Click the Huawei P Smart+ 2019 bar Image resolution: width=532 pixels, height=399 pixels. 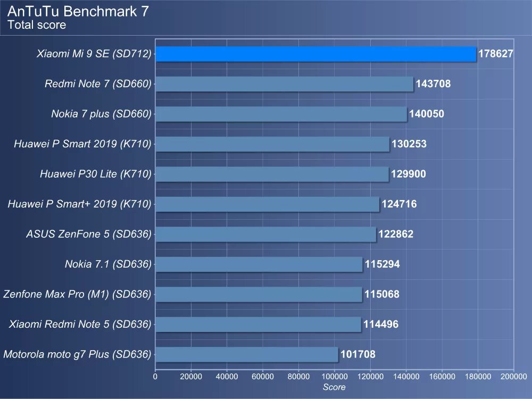pyautogui.click(x=268, y=204)
